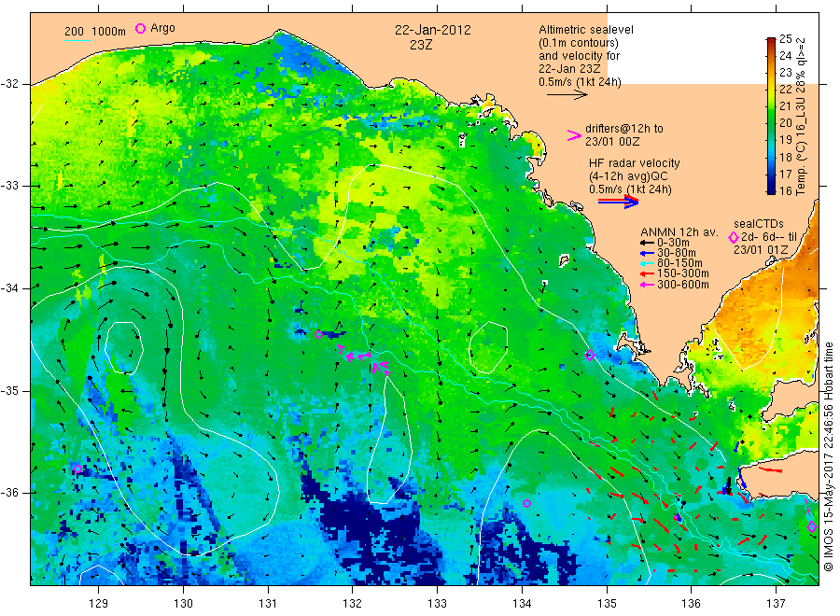Click the seal CTD diamond near longitude 134.8
Screen dimensions: 840x616
click(590, 355)
